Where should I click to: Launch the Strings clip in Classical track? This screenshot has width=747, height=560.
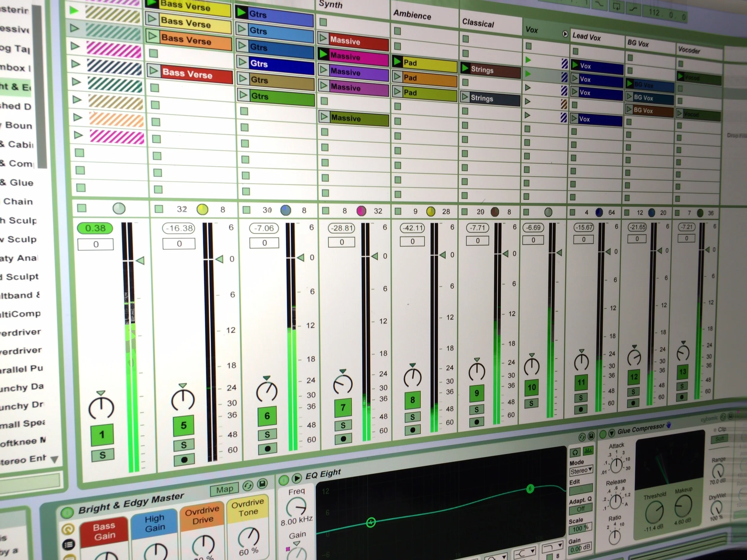pyautogui.click(x=465, y=68)
